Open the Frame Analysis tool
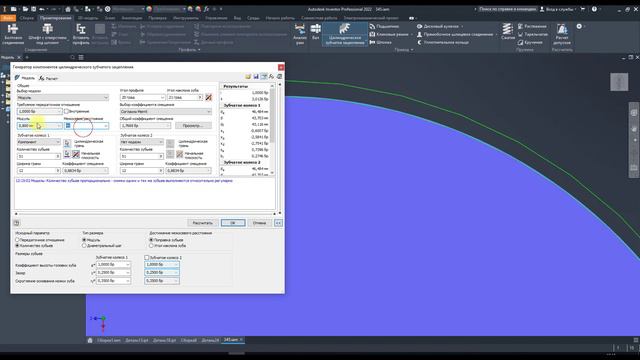Screen dimensions: 640x360 point(300,33)
